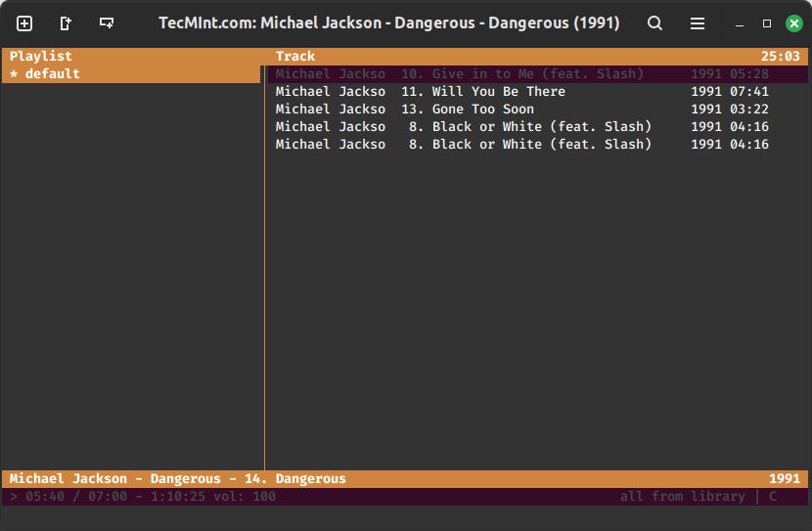The height and width of the screenshot is (531, 812).
Task: Click the vol: 100 indicator
Action: (x=245, y=497)
